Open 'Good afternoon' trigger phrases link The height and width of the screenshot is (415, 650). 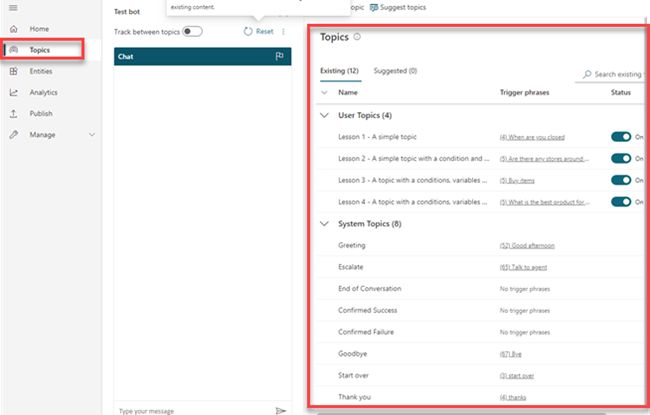coord(527,245)
